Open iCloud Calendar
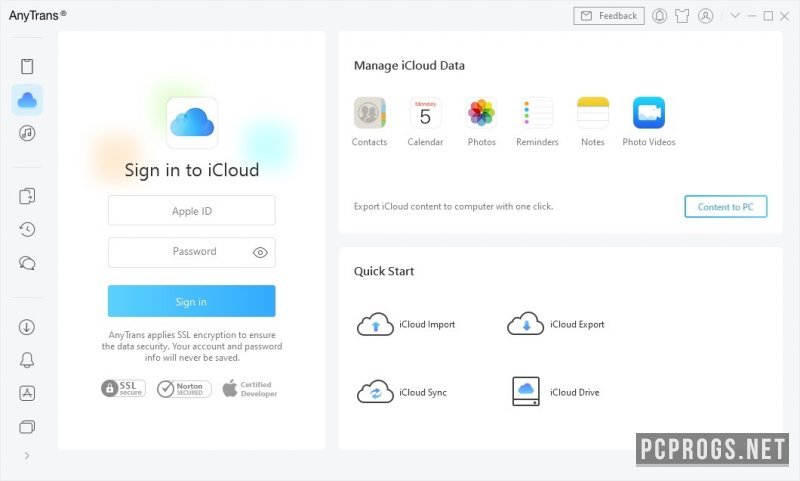The image size is (800, 481). 425,122
